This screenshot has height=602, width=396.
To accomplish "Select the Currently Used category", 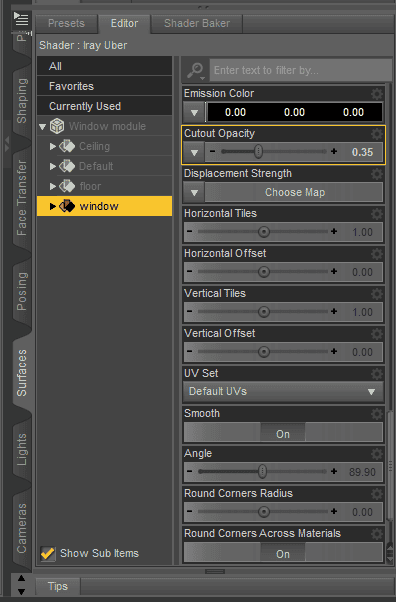I will coord(104,106).
